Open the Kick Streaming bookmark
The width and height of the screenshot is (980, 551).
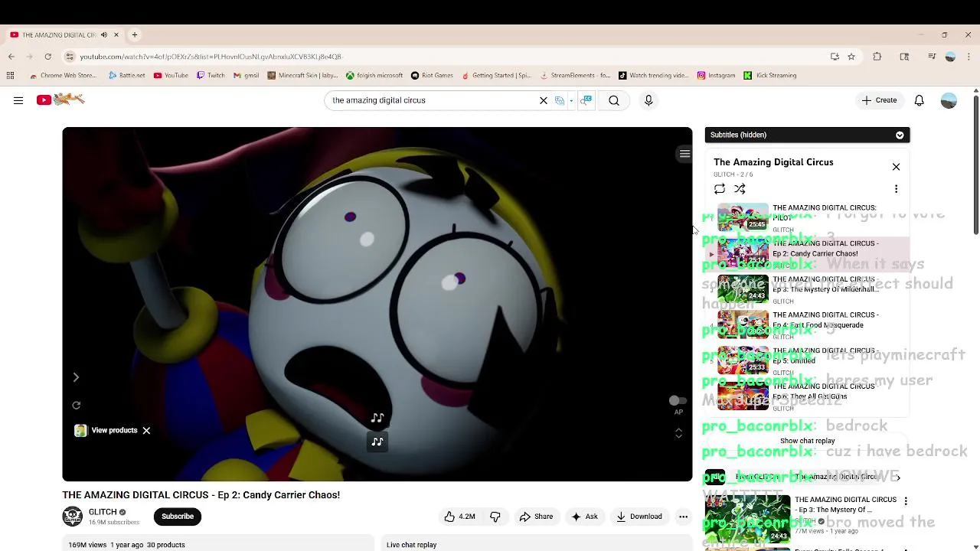(770, 75)
